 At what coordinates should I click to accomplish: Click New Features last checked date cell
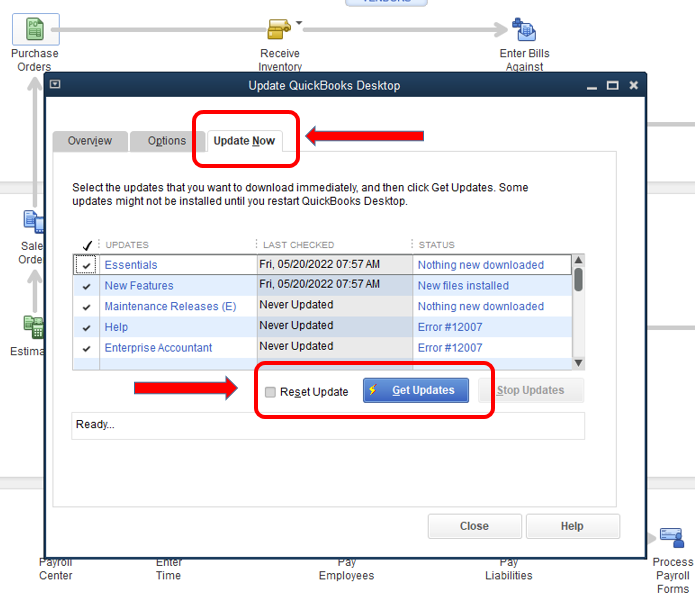(x=335, y=284)
